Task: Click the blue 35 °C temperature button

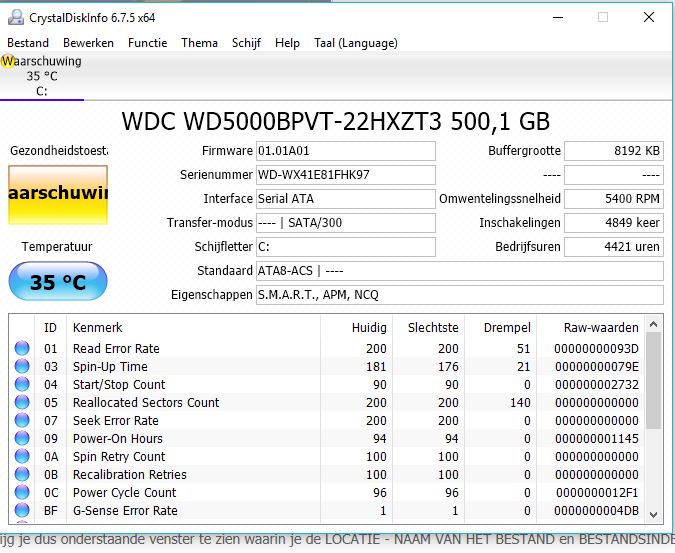Action: point(58,281)
